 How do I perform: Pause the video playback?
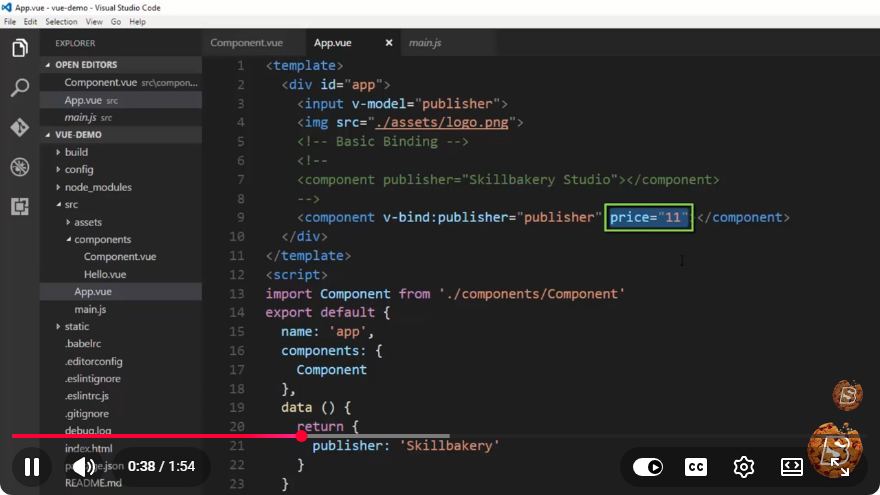tap(32, 466)
